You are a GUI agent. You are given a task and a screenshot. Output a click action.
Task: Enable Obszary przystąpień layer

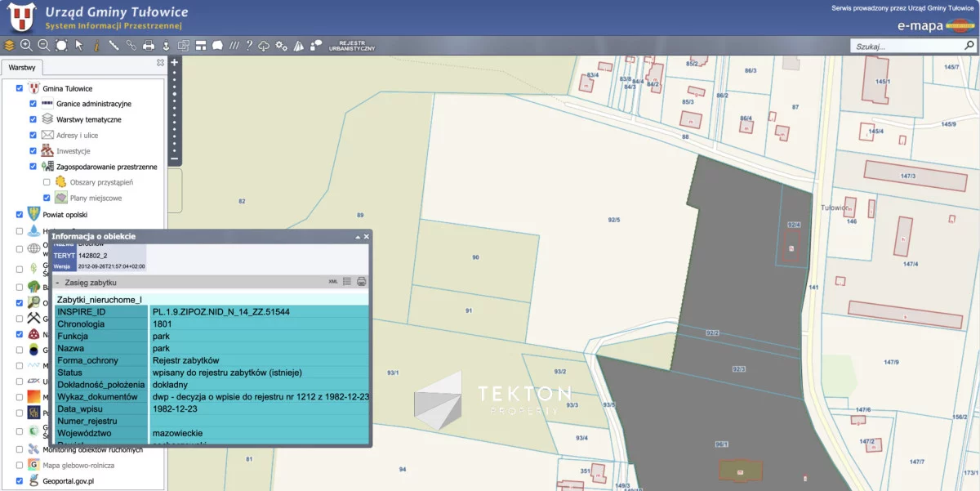tap(47, 182)
